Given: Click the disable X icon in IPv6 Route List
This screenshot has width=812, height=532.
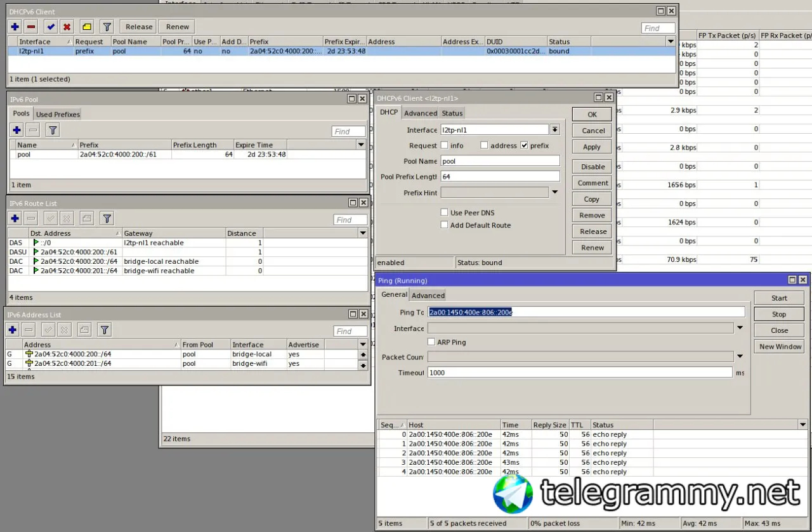Looking at the screenshot, I should pyautogui.click(x=67, y=218).
